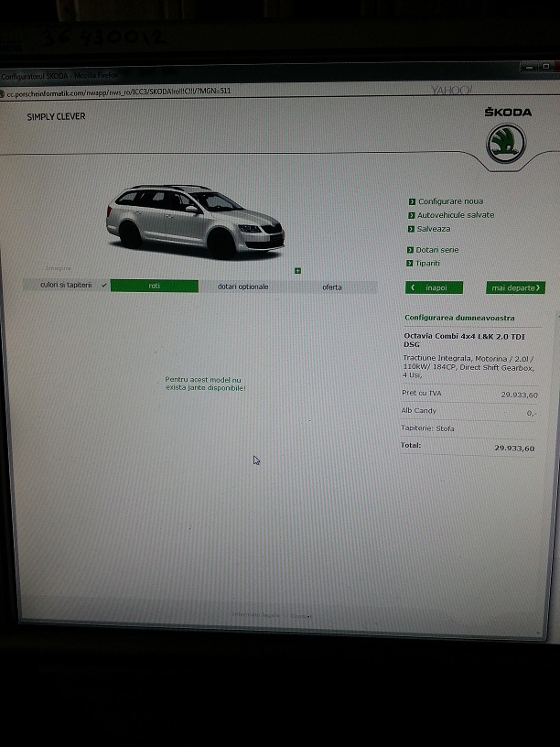Click arrow icon beside Autovehicule salvate
This screenshot has width=560, height=747.
412,215
